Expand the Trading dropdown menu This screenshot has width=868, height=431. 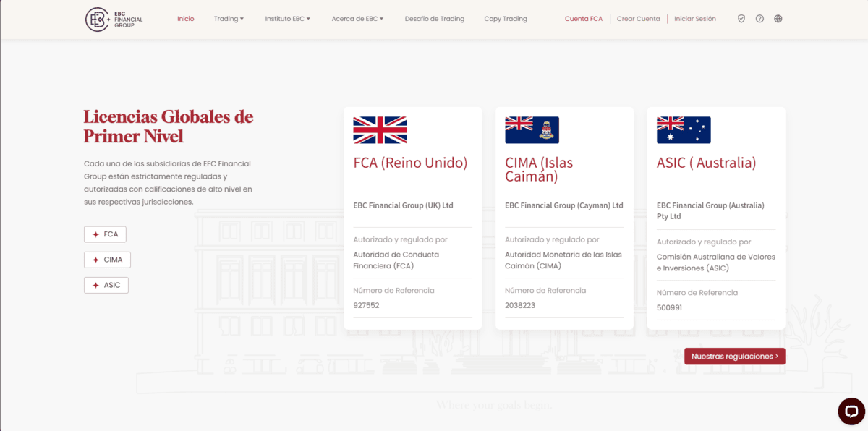point(229,19)
